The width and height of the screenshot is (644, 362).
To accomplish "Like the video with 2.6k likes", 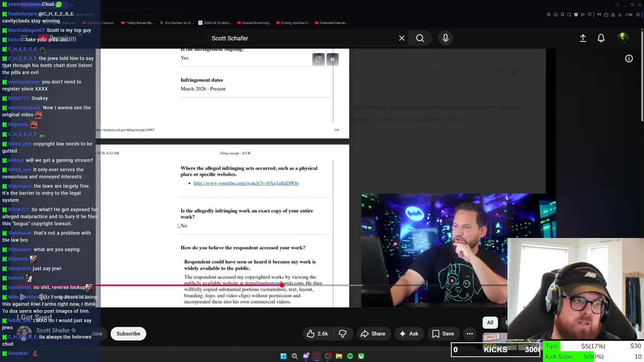I will pyautogui.click(x=317, y=334).
